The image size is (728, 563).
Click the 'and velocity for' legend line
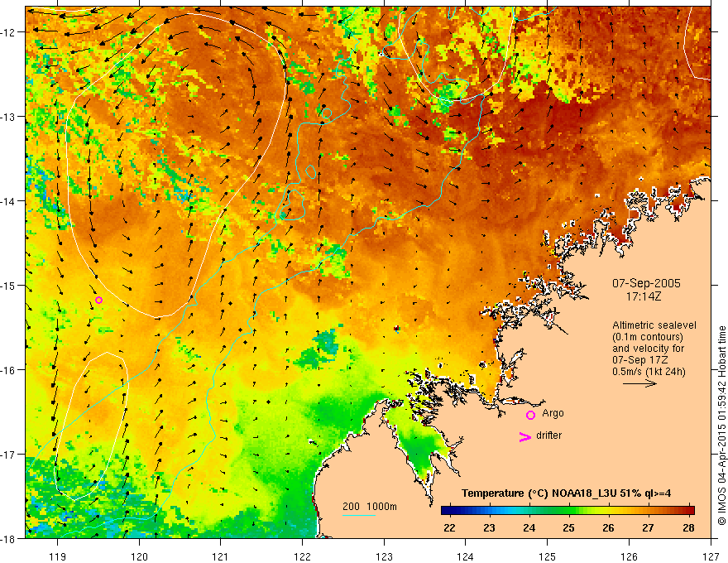648,349
